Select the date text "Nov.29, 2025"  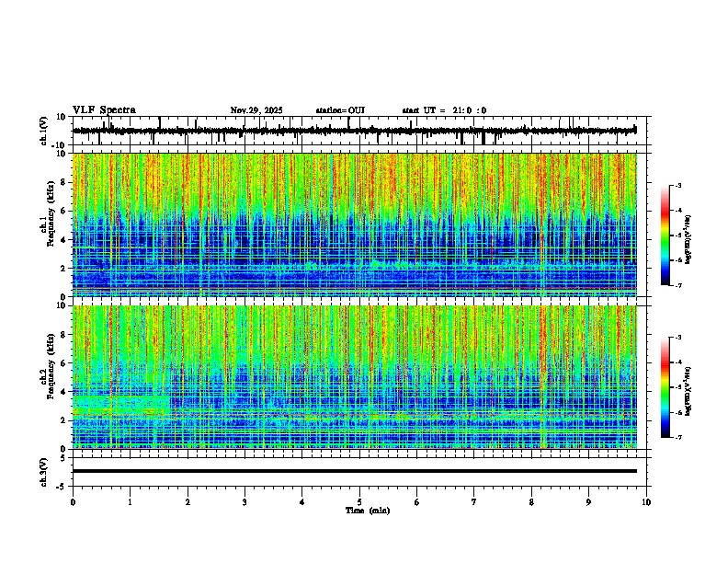[x=256, y=110]
